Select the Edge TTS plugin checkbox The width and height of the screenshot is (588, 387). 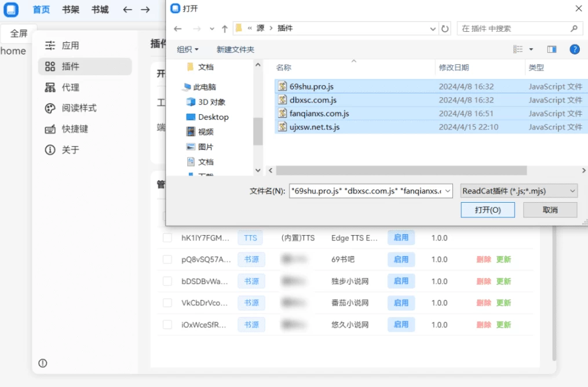(x=167, y=238)
